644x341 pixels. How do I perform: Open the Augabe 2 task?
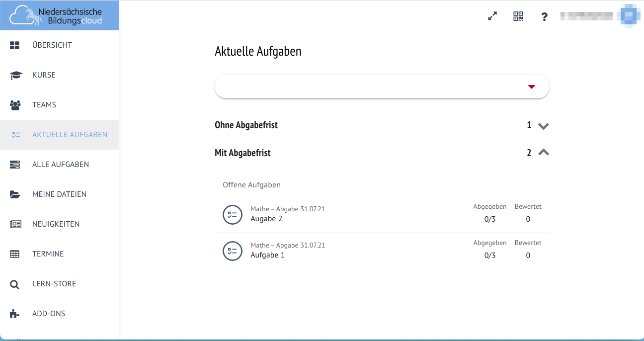266,219
